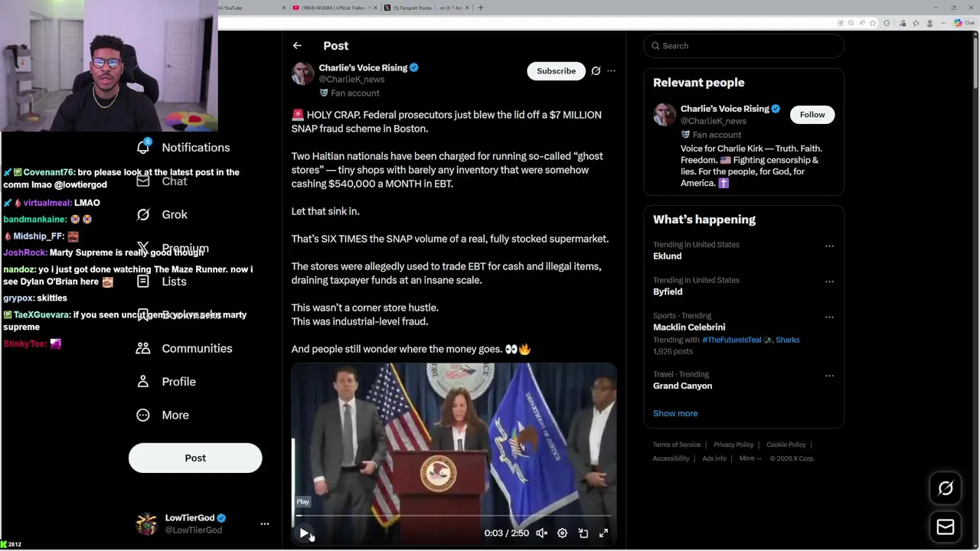The width and height of the screenshot is (980, 551).
Task: Open the Byfield trending topic
Action: click(x=668, y=292)
